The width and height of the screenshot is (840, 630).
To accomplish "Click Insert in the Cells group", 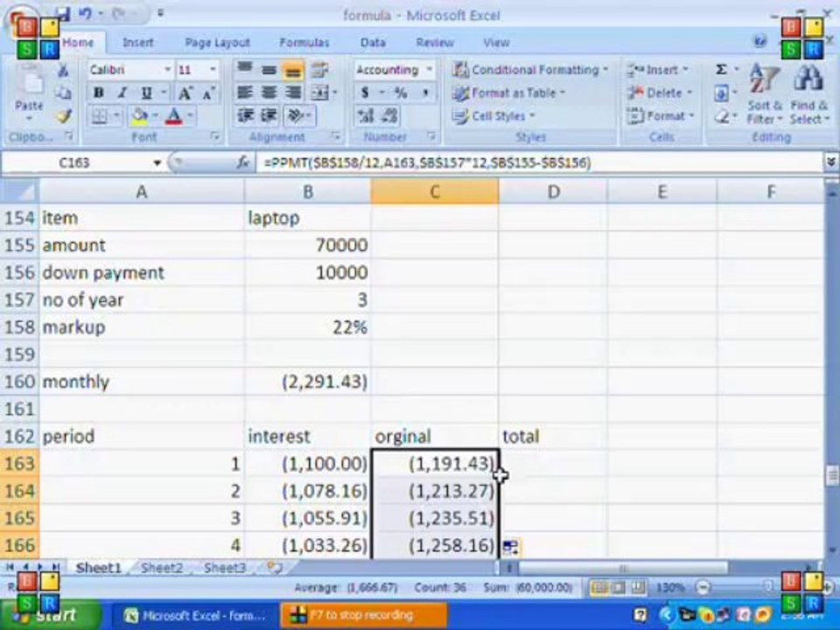I will tap(658, 70).
